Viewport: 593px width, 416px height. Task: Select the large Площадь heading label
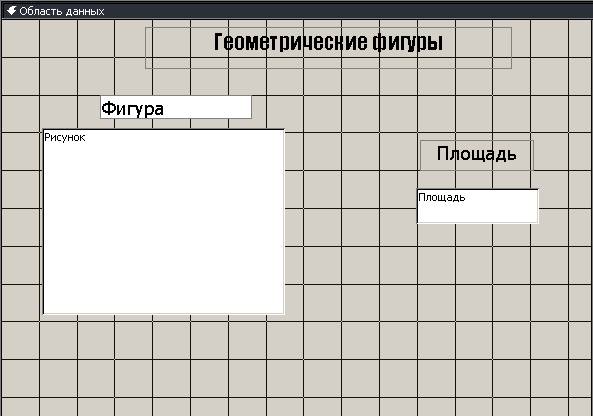[x=477, y=155]
